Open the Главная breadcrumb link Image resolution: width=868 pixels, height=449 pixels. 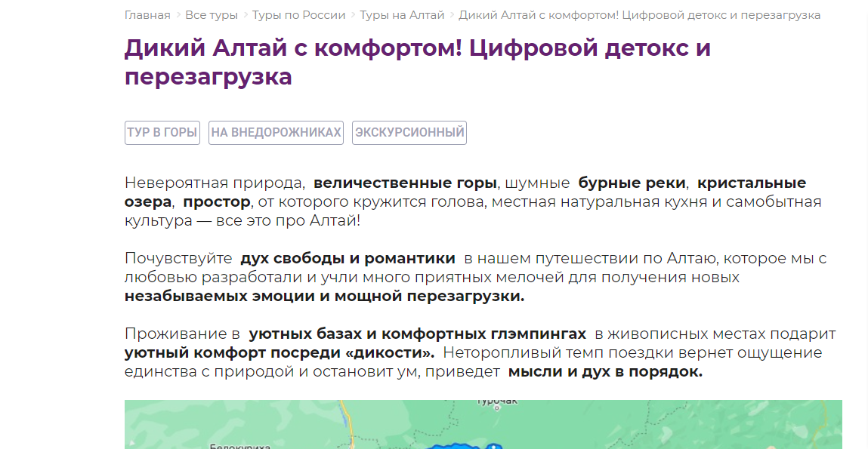pyautogui.click(x=147, y=15)
